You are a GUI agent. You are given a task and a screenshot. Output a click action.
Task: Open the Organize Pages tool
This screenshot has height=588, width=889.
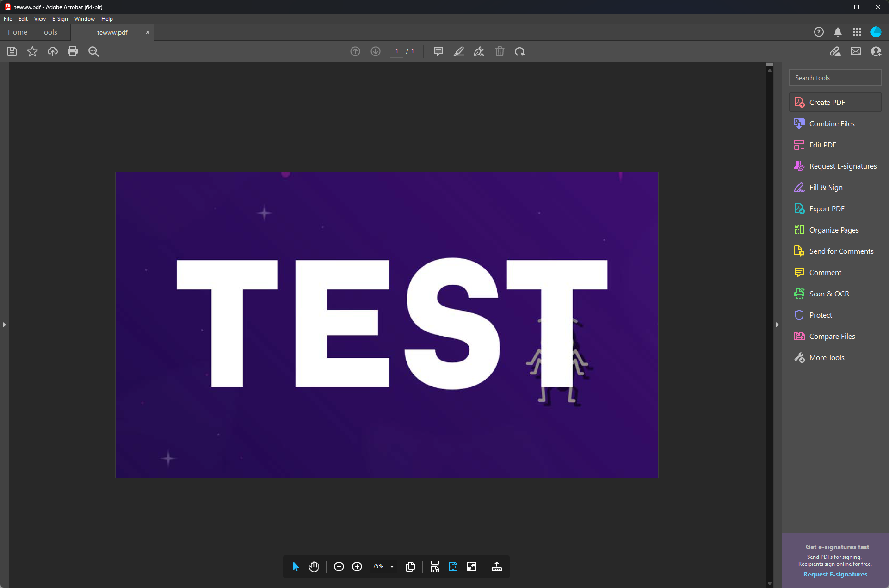[x=833, y=230]
